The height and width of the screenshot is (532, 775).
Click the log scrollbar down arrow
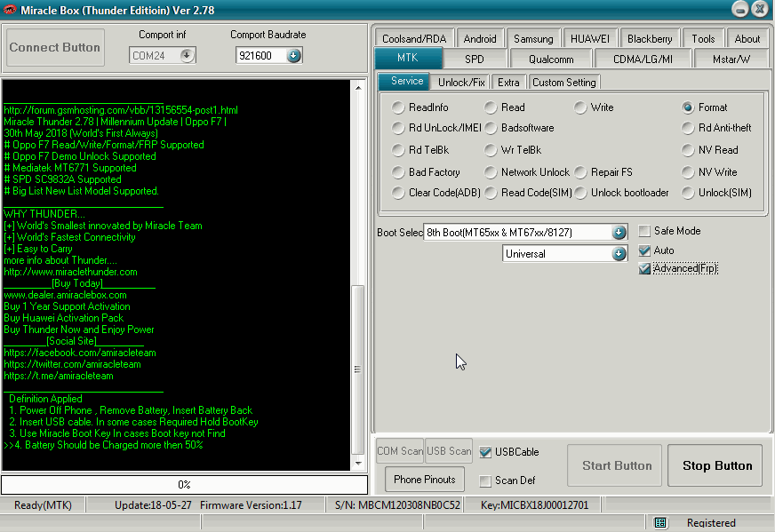[x=358, y=464]
